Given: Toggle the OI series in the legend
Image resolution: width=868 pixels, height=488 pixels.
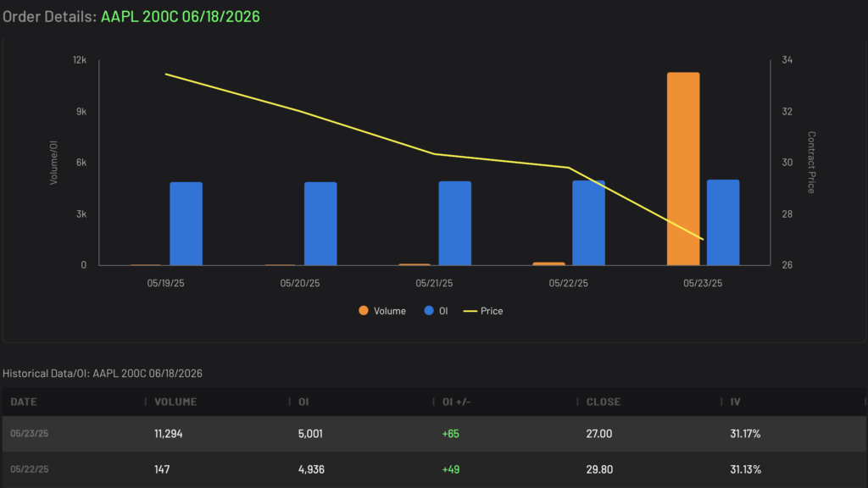Looking at the screenshot, I should tap(437, 311).
